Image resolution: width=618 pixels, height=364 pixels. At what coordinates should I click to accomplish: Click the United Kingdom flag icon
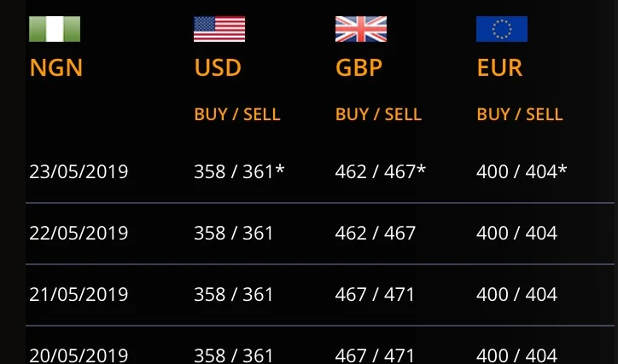tap(360, 29)
